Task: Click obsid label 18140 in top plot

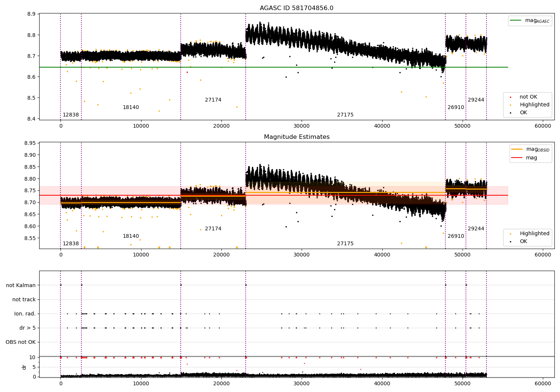Action: click(131, 108)
